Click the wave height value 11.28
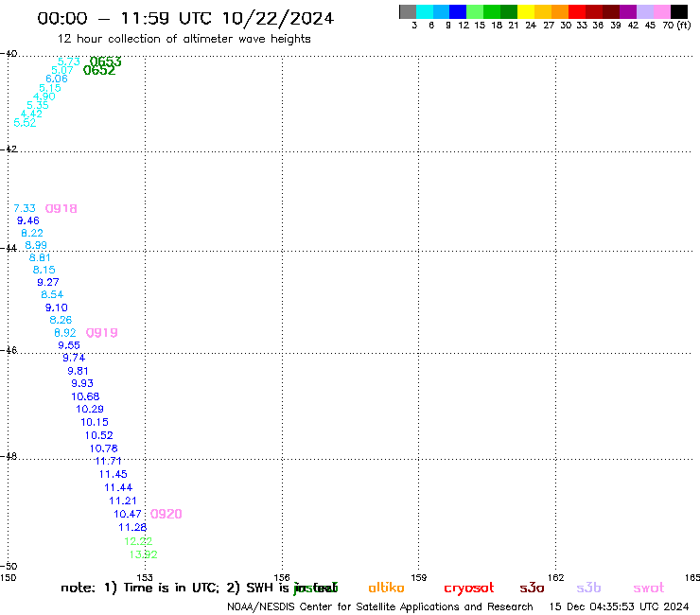This screenshot has width=700, height=615. point(132,527)
